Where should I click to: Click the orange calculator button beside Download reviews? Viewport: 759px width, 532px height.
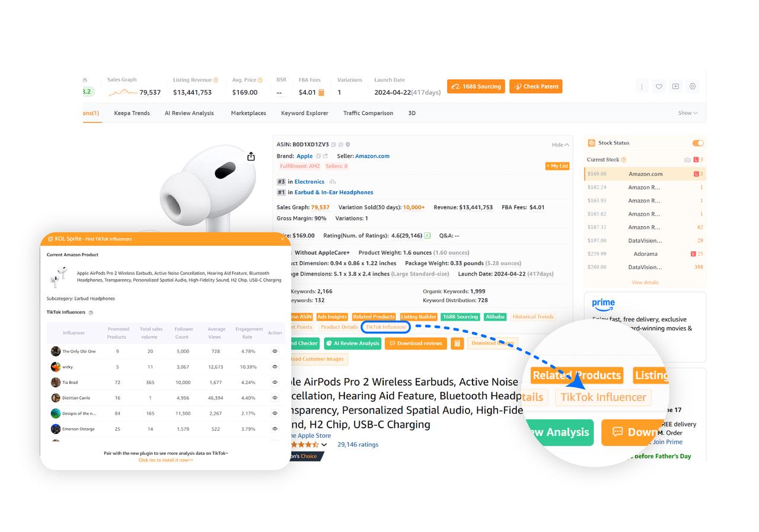point(457,343)
